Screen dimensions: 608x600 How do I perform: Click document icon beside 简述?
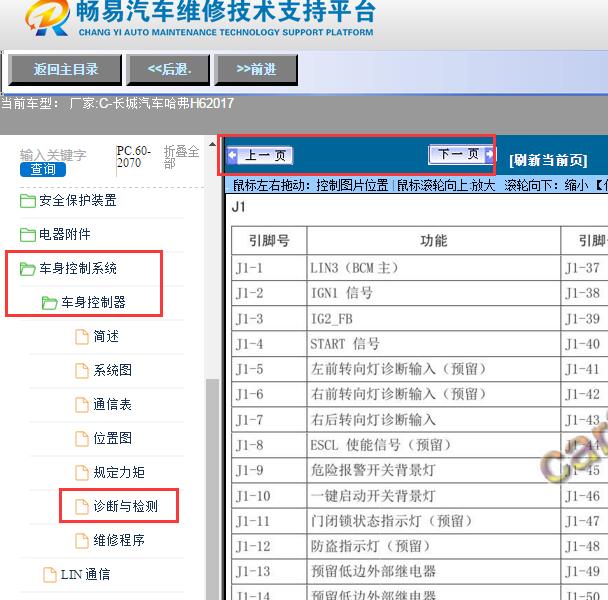point(82,337)
